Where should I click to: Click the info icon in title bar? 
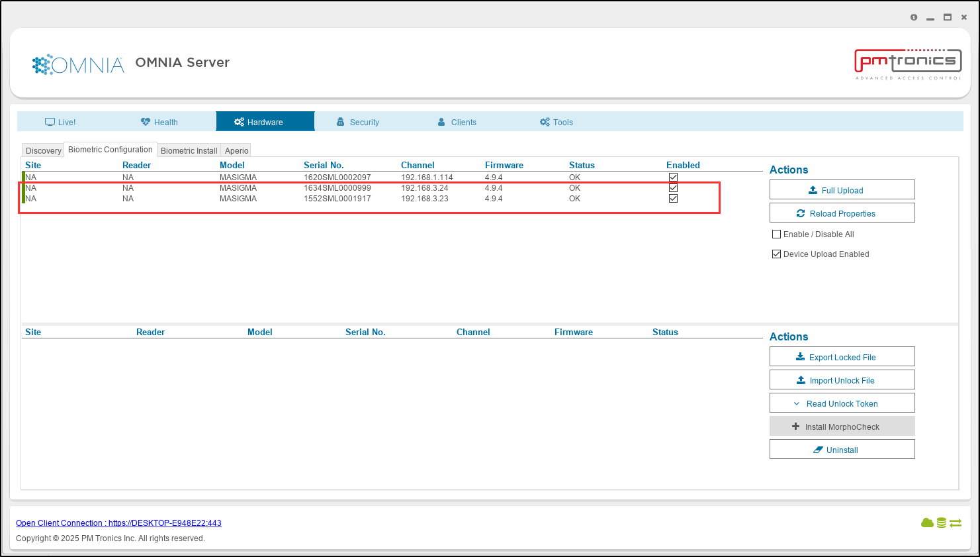pyautogui.click(x=914, y=17)
